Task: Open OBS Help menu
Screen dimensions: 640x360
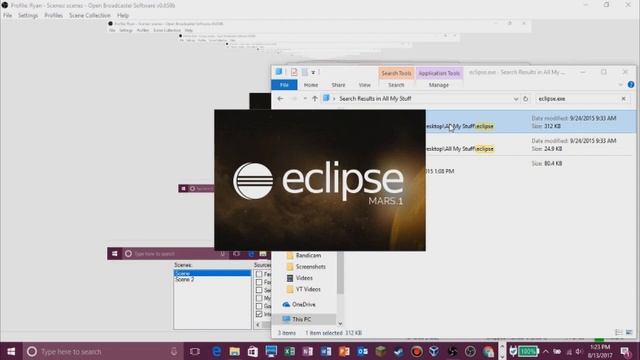Action: (x=123, y=16)
